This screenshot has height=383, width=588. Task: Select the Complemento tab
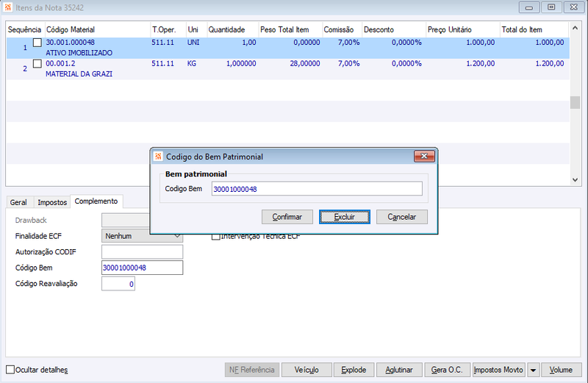click(96, 201)
